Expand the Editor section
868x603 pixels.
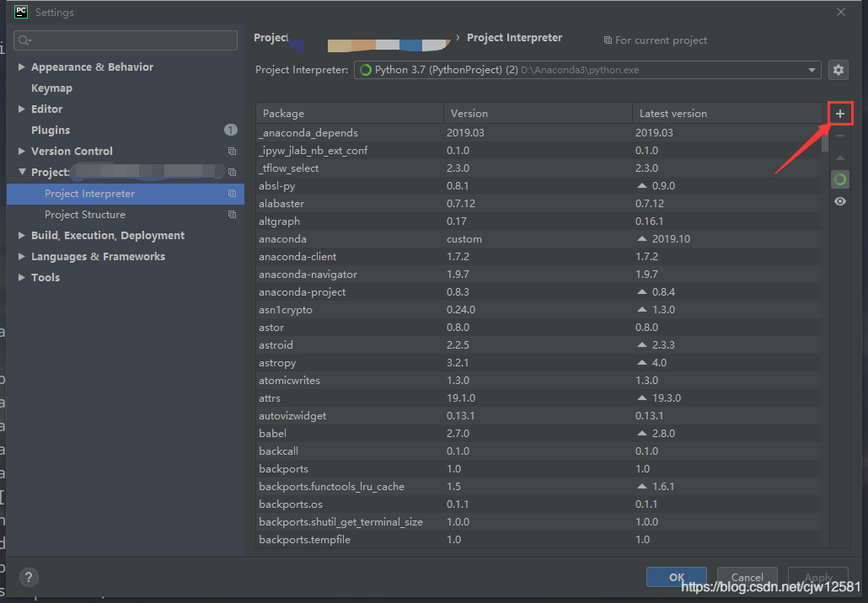tap(22, 109)
